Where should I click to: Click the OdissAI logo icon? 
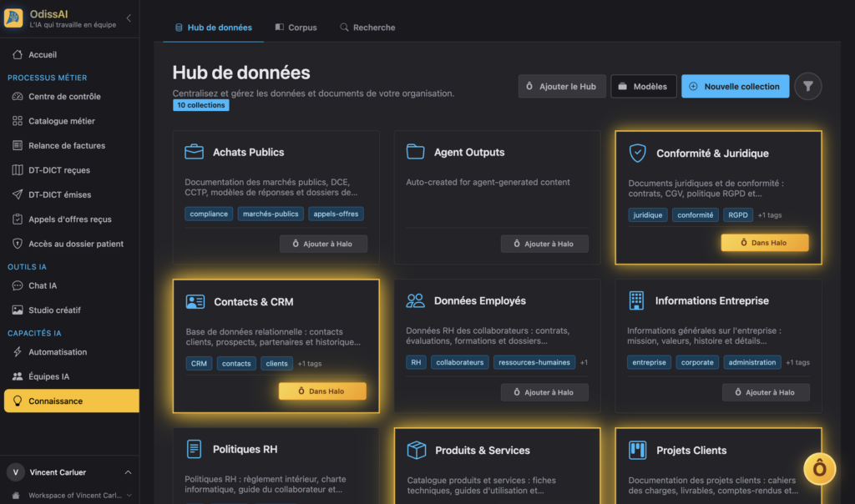click(13, 18)
